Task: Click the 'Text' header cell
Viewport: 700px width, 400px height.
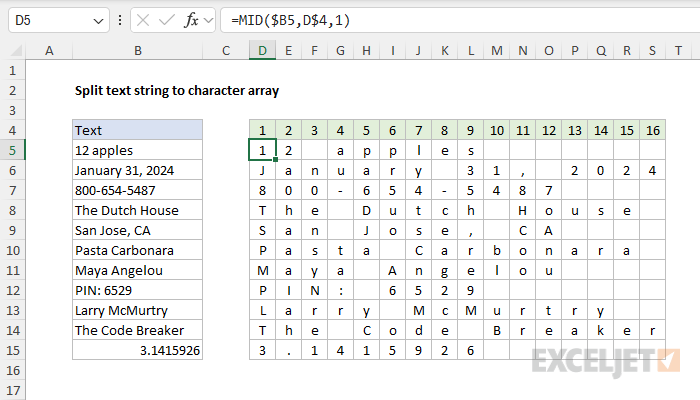Action: coord(138,130)
